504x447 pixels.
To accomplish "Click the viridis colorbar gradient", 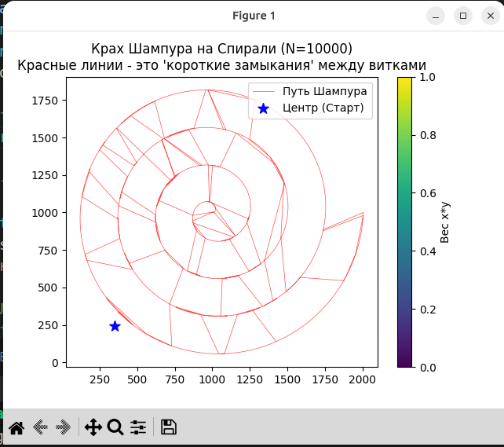I will [x=404, y=222].
